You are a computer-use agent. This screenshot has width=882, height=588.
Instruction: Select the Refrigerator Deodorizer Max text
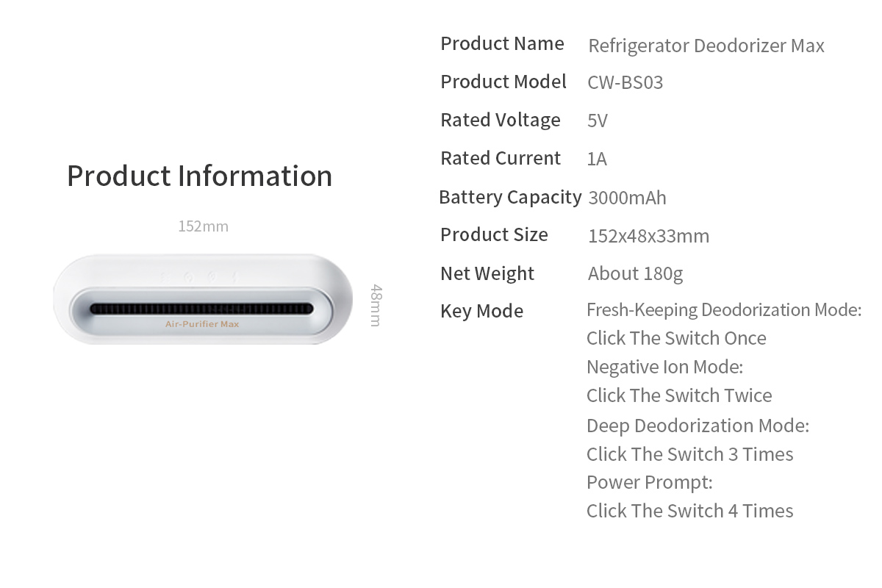click(706, 46)
